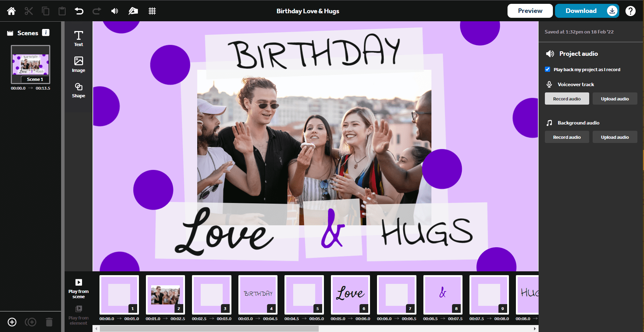Upload audio for Voiceover track
The width and height of the screenshot is (644, 332).
[x=615, y=99]
